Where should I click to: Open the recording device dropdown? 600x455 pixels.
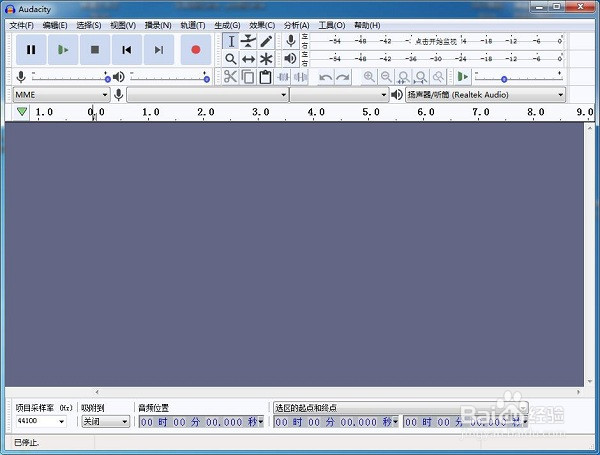click(207, 95)
